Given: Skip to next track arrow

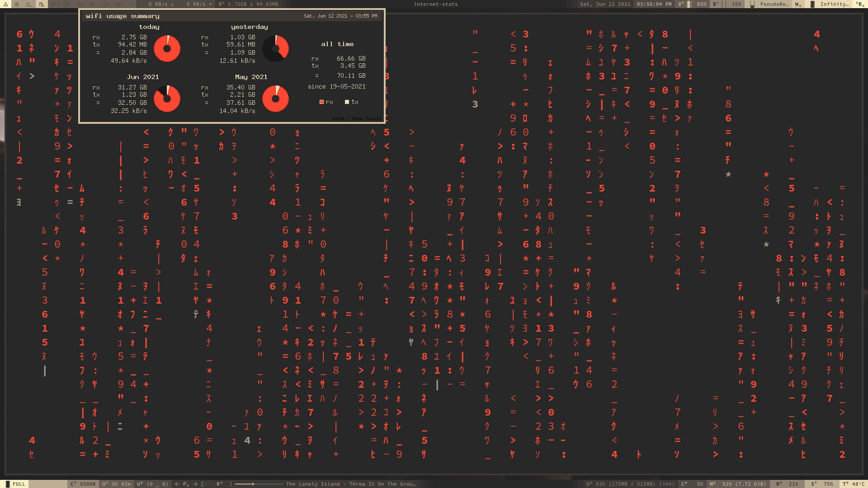Looking at the screenshot, I should click(x=195, y=484).
